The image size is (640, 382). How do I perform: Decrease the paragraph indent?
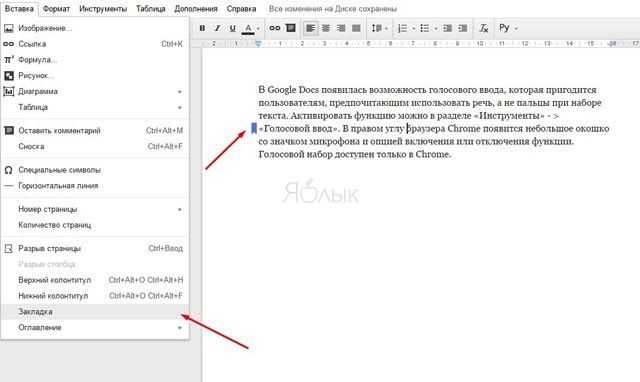tap(447, 28)
